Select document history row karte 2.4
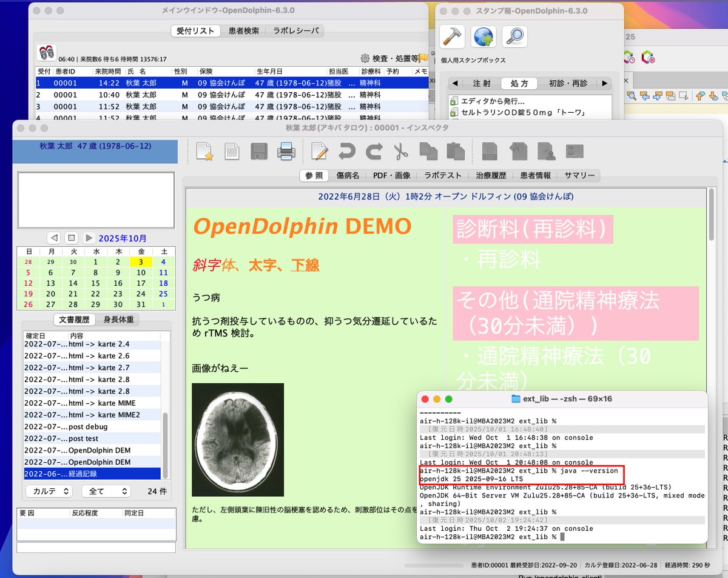Image resolution: width=728 pixels, height=578 pixels. pos(92,344)
